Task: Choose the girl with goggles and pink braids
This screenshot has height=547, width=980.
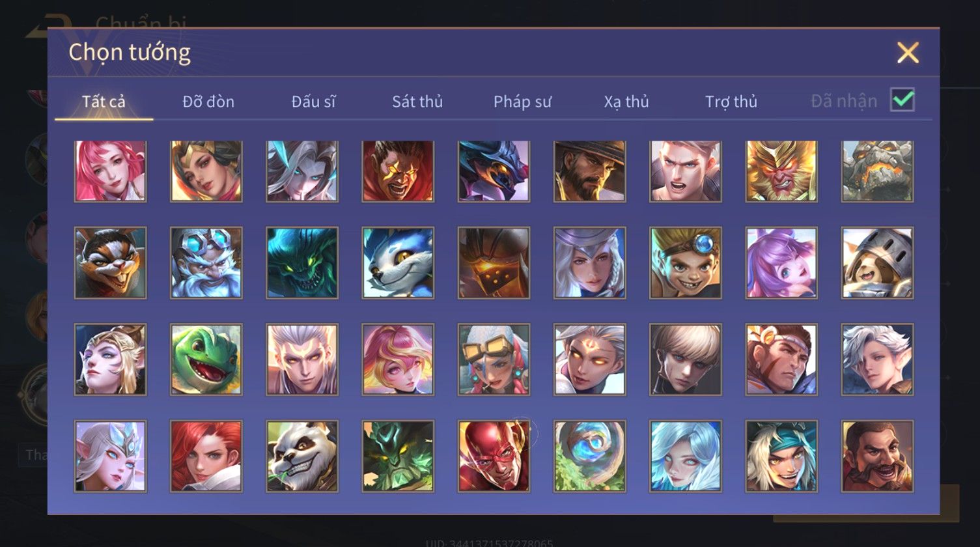Action: [x=494, y=359]
